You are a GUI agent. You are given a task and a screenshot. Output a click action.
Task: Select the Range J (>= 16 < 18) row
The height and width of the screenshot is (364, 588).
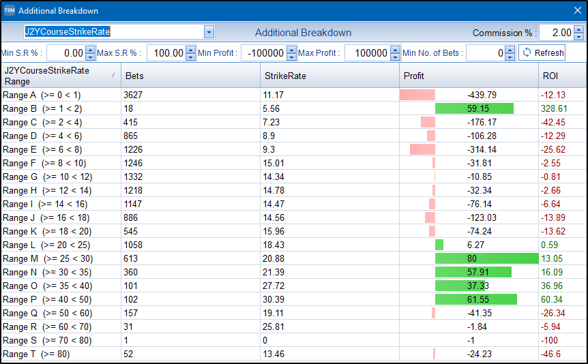[x=293, y=217]
